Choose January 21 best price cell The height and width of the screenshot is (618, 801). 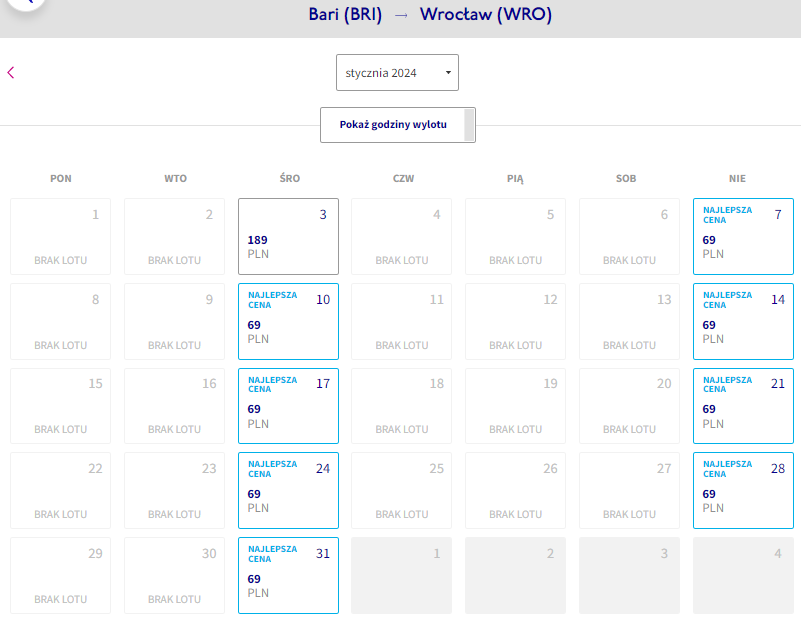click(743, 406)
